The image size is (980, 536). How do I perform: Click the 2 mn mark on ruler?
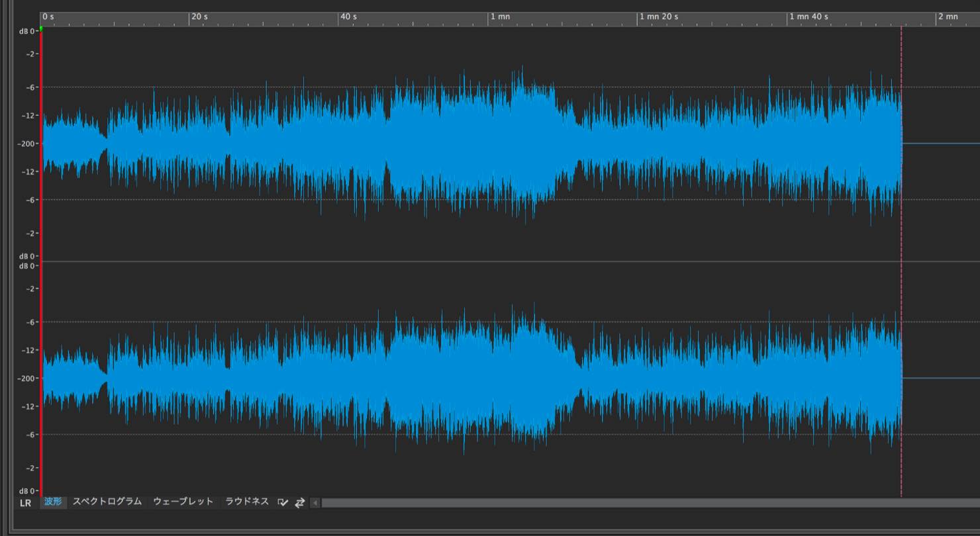[x=948, y=17]
